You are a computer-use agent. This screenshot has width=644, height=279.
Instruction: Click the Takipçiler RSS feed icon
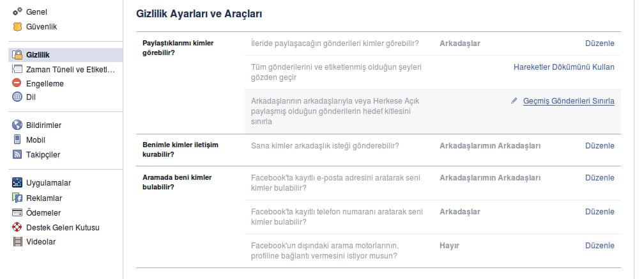[x=17, y=154]
